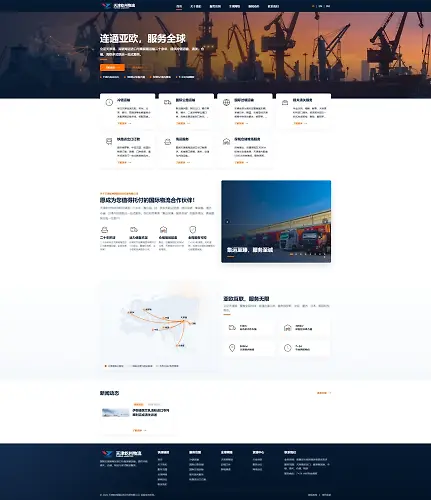Click the first link in the footer's second column
The image size is (431, 500).
tap(193, 459)
